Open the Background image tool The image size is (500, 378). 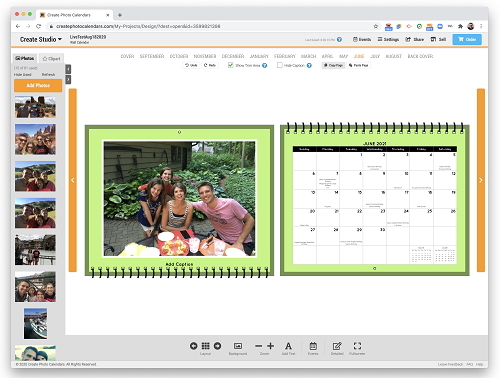click(x=238, y=346)
